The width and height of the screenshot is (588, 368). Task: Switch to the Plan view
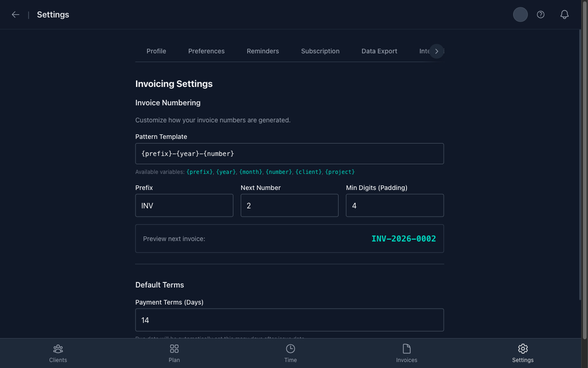click(x=174, y=353)
